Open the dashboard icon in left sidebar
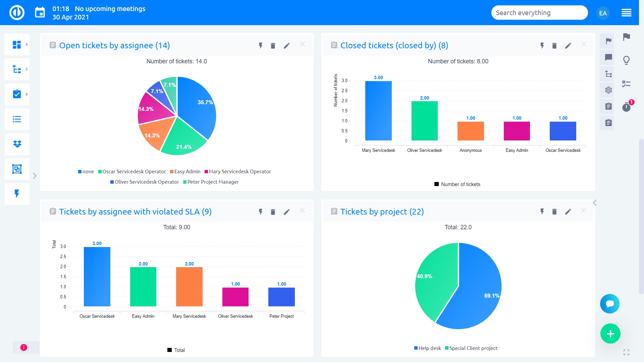644x362 pixels. pyautogui.click(x=17, y=44)
